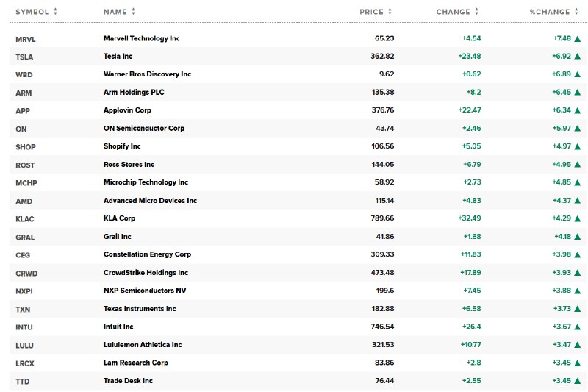Select Warner Bros Discovery Inc name

coord(148,74)
